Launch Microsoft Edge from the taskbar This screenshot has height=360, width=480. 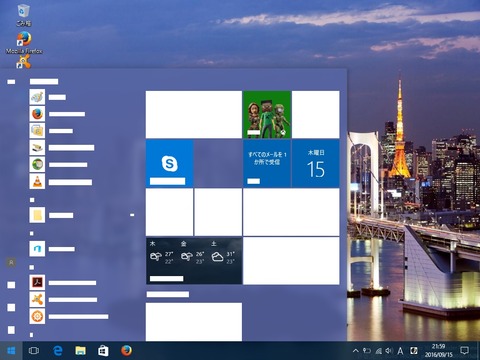[58, 351]
